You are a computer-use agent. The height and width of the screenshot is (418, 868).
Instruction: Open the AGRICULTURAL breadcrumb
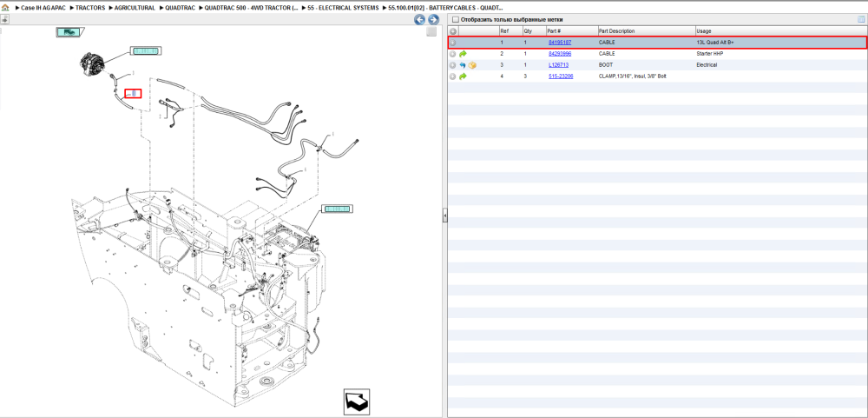[x=135, y=9]
